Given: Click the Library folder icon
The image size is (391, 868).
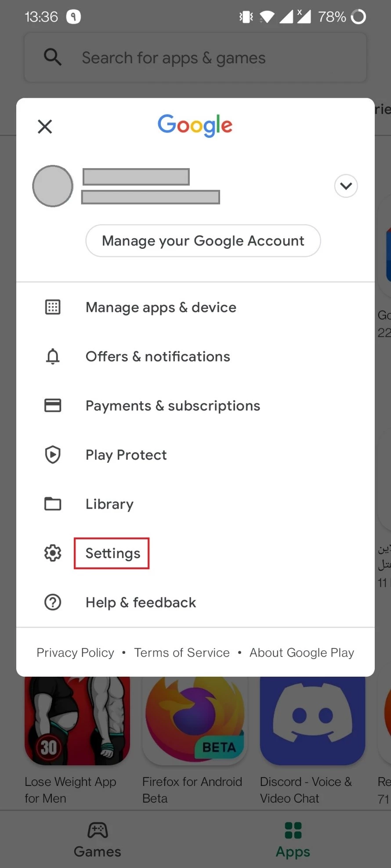Looking at the screenshot, I should pos(53,504).
